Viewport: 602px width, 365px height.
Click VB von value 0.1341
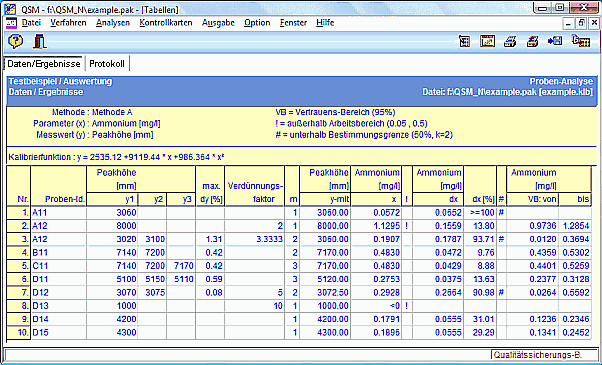pos(533,332)
